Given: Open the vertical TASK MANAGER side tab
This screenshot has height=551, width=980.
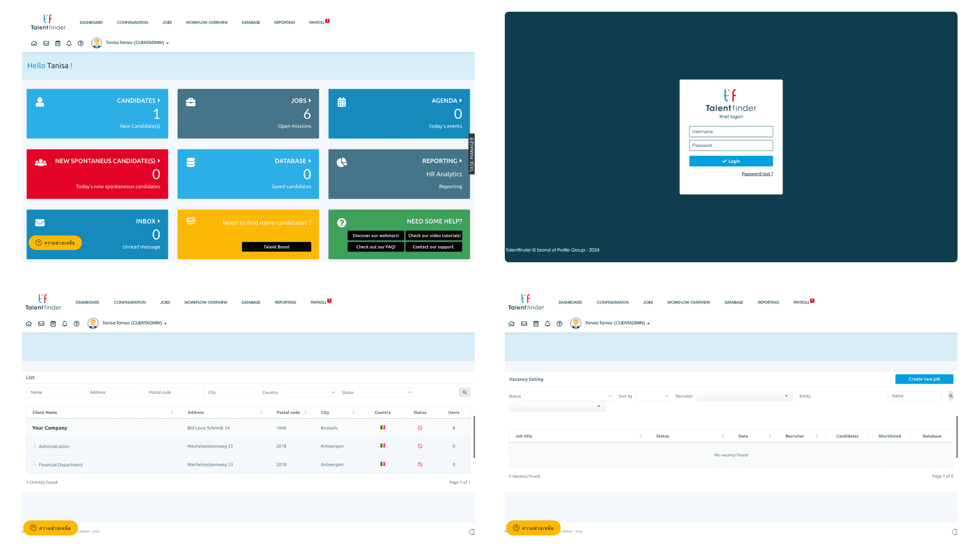Looking at the screenshot, I should click(x=472, y=154).
